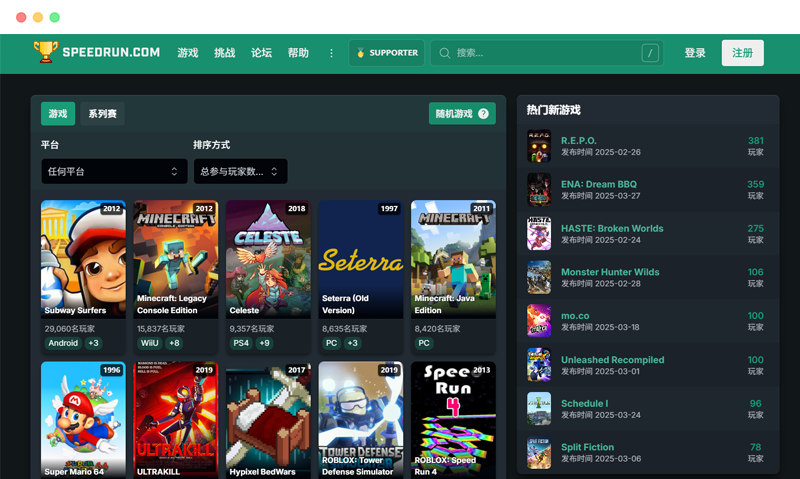Click the 热门新游戏 heading

pyautogui.click(x=554, y=110)
